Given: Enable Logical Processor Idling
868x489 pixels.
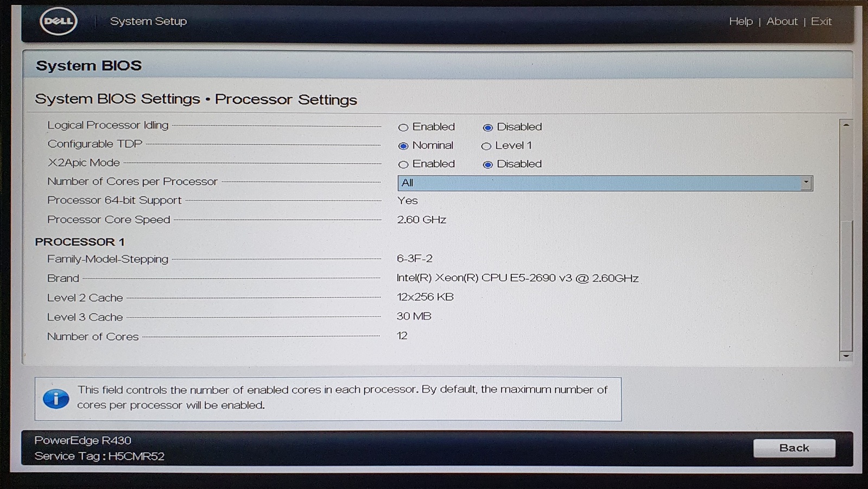Looking at the screenshot, I should click(403, 127).
